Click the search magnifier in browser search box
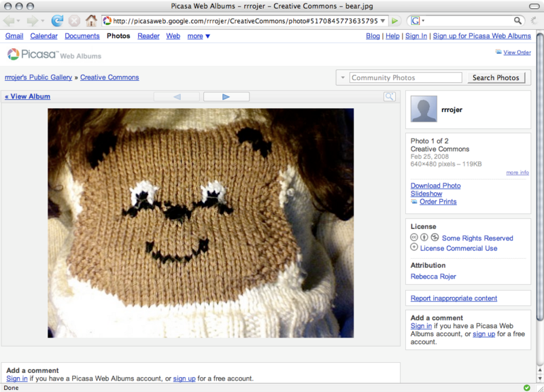 [x=517, y=21]
